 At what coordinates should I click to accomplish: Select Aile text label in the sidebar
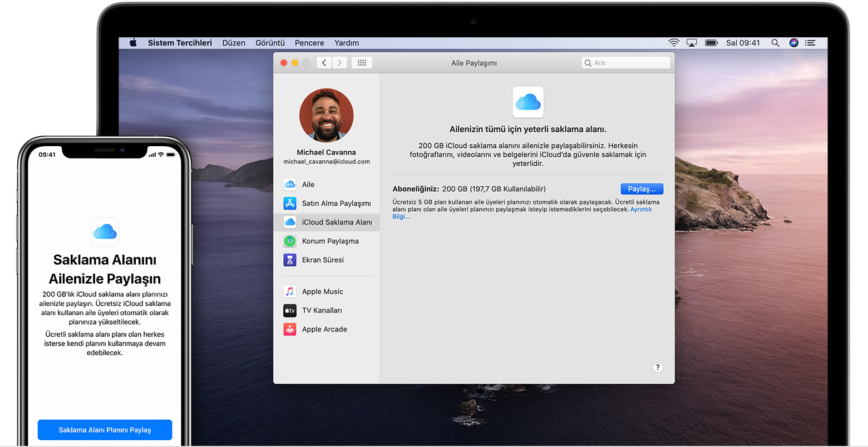[x=308, y=185]
